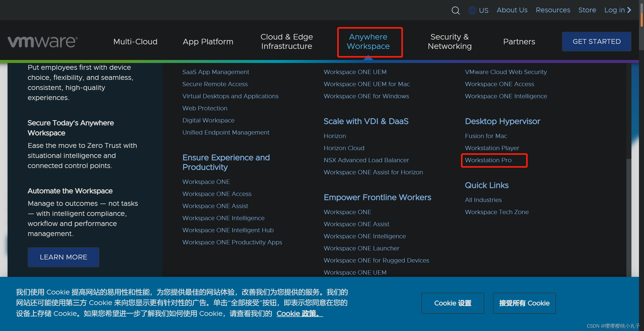Image resolution: width=644 pixels, height=331 pixels.
Task: Open Workspace ONE for Windows link
Action: click(x=366, y=96)
